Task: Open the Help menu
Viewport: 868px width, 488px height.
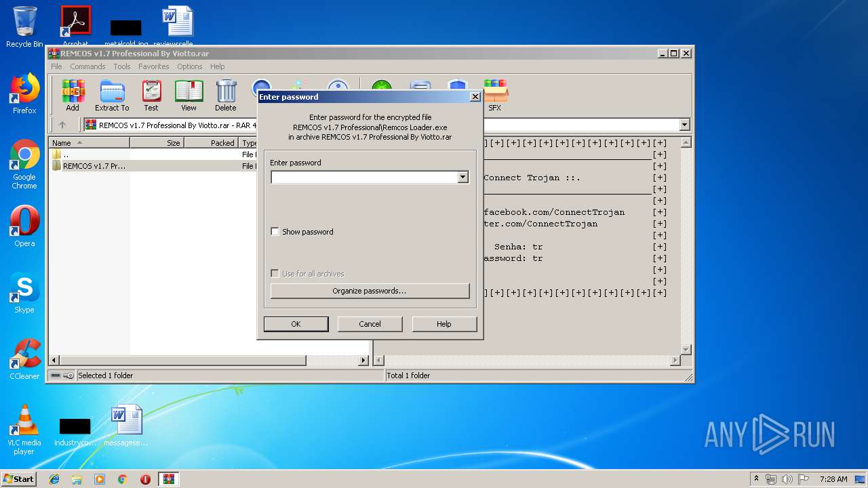Action: 217,66
